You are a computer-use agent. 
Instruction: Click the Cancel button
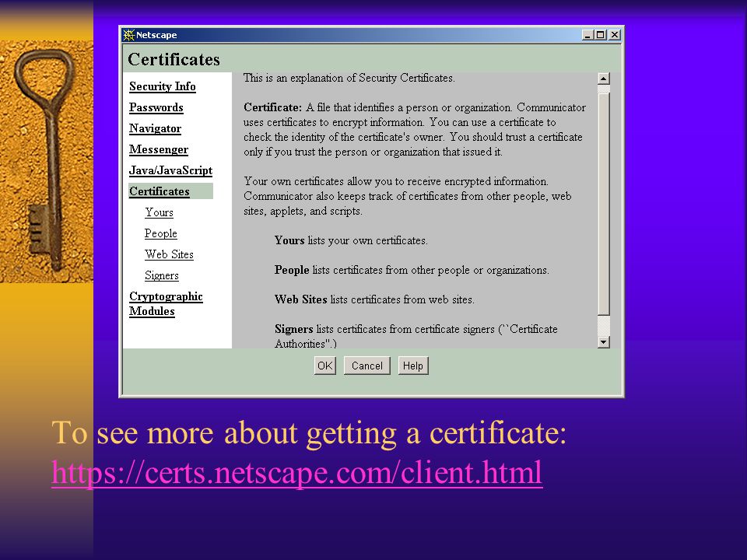366,366
